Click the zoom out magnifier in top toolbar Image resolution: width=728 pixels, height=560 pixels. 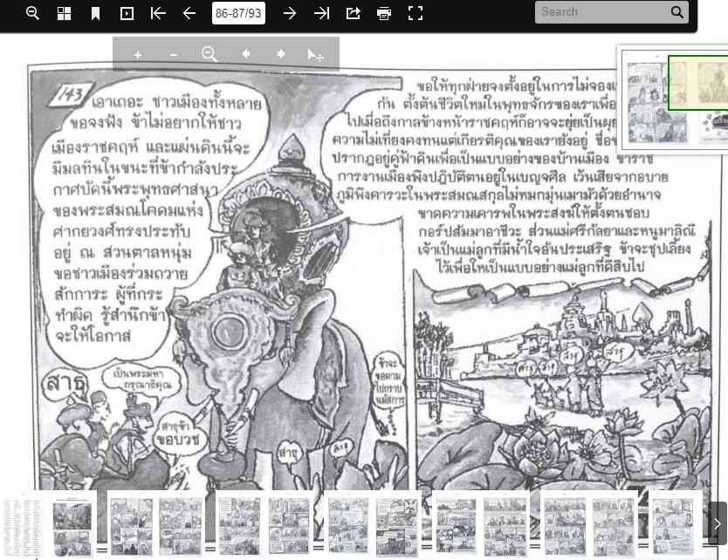(x=32, y=13)
